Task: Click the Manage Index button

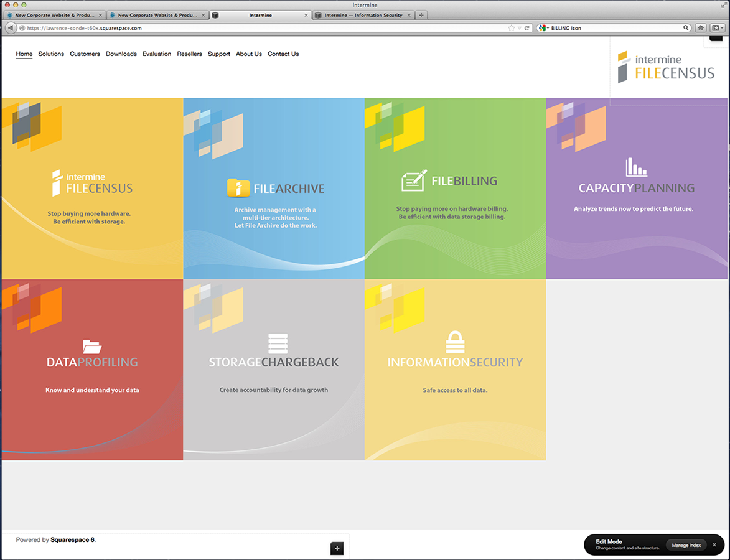Action: coord(686,545)
